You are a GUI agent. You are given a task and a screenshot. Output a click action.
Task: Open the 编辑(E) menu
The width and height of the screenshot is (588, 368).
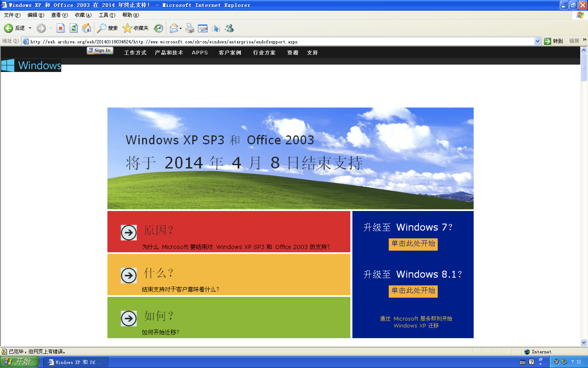36,15
